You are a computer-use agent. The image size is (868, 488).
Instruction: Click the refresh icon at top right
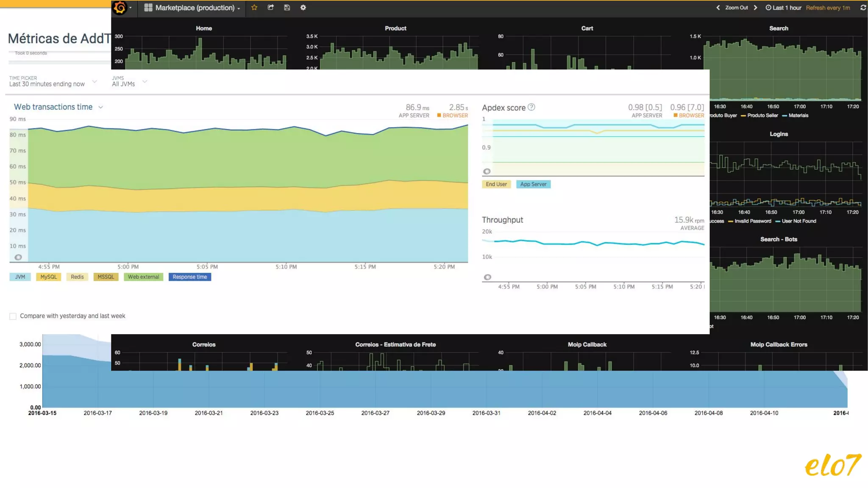[x=863, y=8]
